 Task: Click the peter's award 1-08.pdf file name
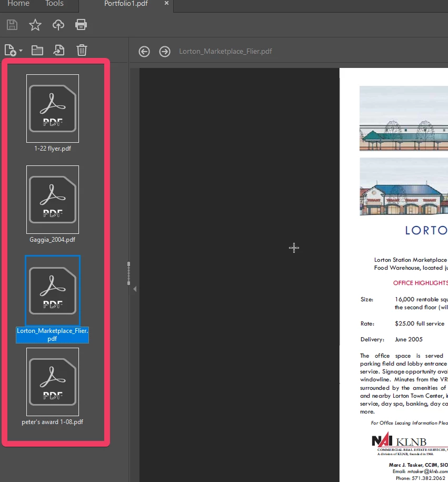pos(52,422)
